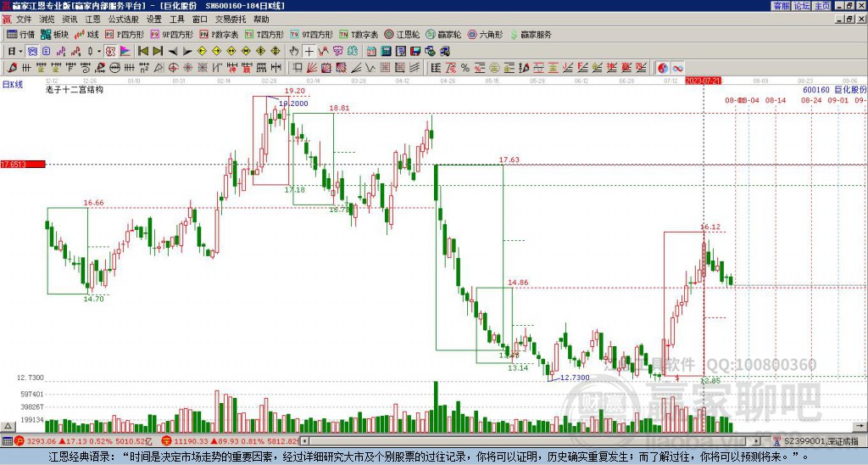Open the 公式选股 menu

click(123, 20)
